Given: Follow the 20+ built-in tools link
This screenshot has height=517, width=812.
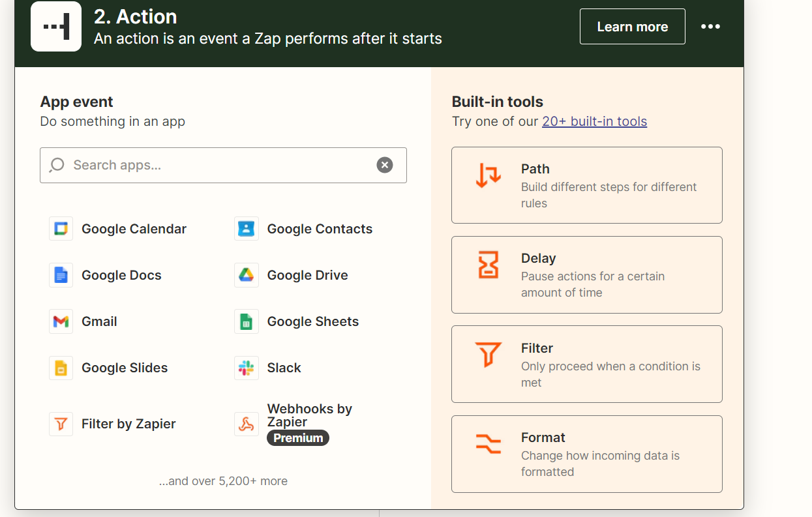Looking at the screenshot, I should point(594,121).
